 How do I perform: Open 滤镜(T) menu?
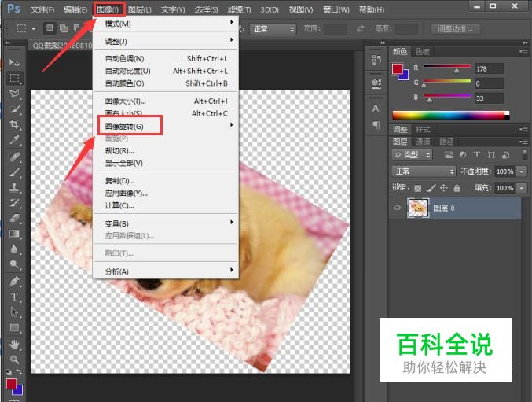tap(239, 9)
